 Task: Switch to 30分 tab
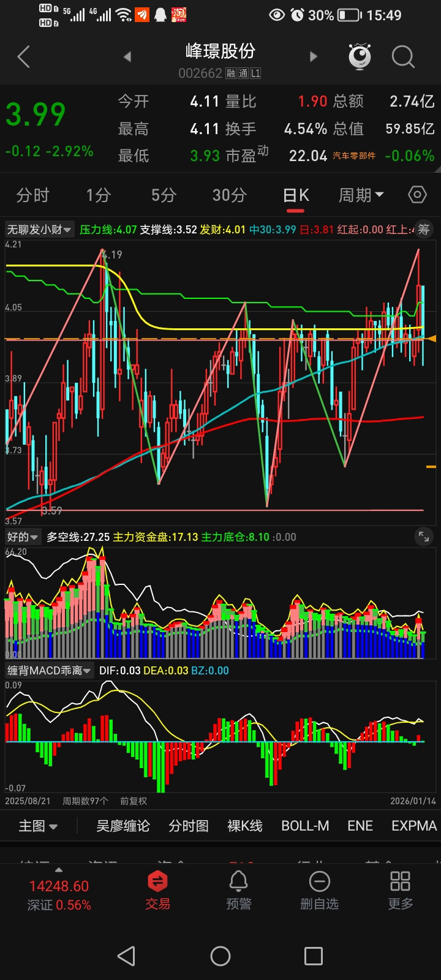tap(229, 195)
